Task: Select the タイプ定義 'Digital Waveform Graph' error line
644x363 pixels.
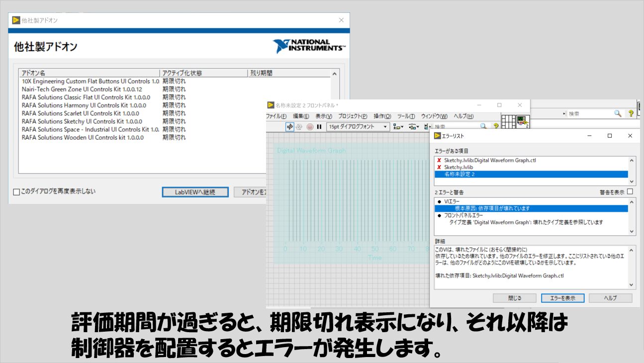Action: point(531,222)
